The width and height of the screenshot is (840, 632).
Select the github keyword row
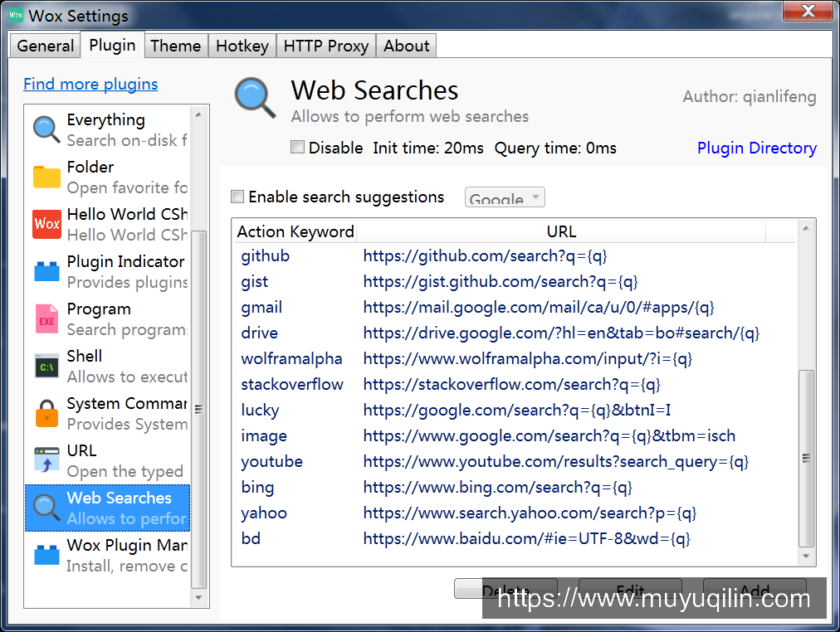click(515, 255)
